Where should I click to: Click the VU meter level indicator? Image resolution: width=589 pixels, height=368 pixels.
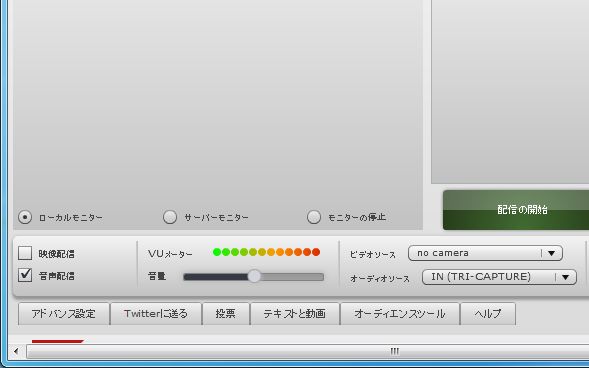266,252
